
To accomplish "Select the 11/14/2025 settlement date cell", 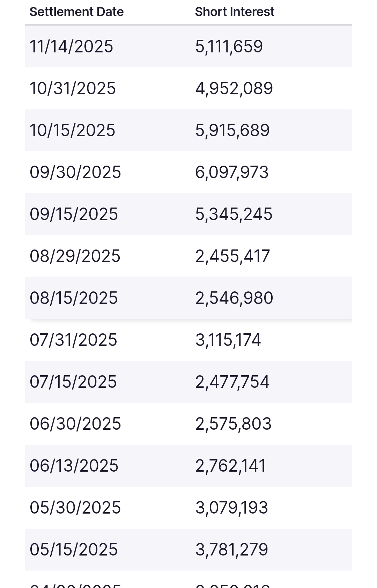I will click(x=72, y=46).
